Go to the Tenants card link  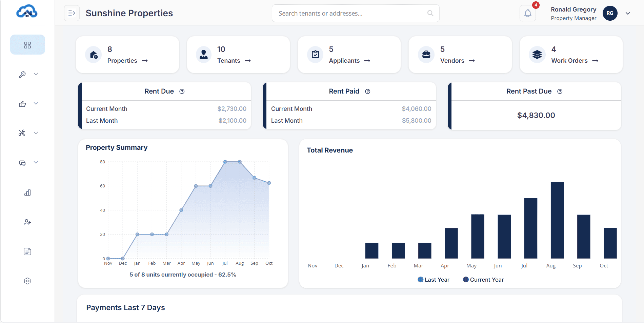(x=234, y=61)
